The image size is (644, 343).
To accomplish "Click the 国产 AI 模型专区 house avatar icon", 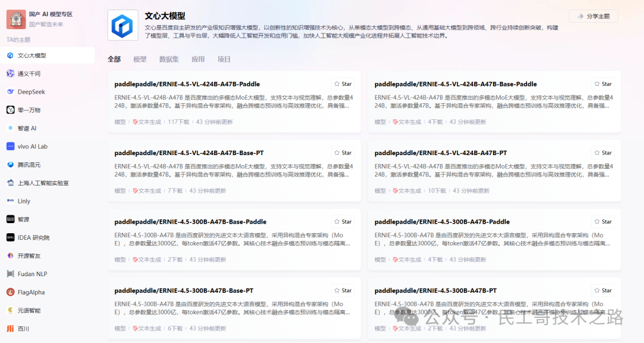I will point(16,19).
